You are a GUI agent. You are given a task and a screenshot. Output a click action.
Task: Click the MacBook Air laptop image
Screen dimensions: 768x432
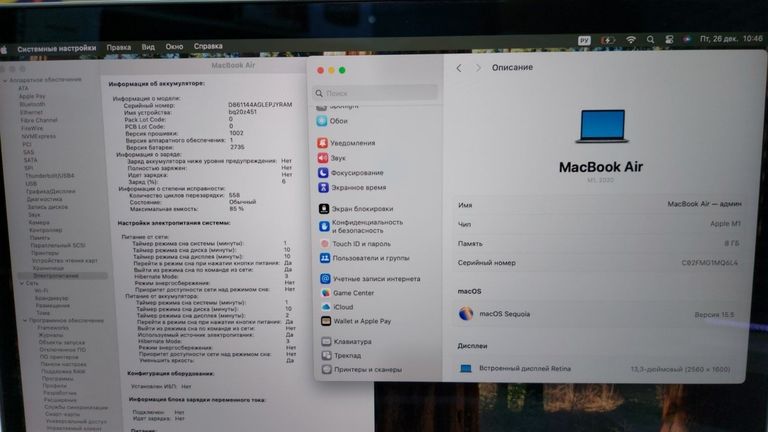pyautogui.click(x=602, y=126)
